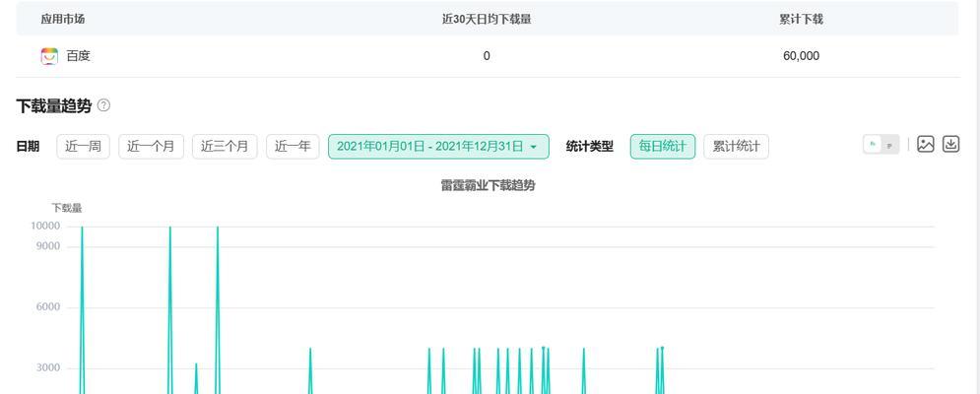
Task: Select the 近一个月 date filter
Action: [x=152, y=147]
